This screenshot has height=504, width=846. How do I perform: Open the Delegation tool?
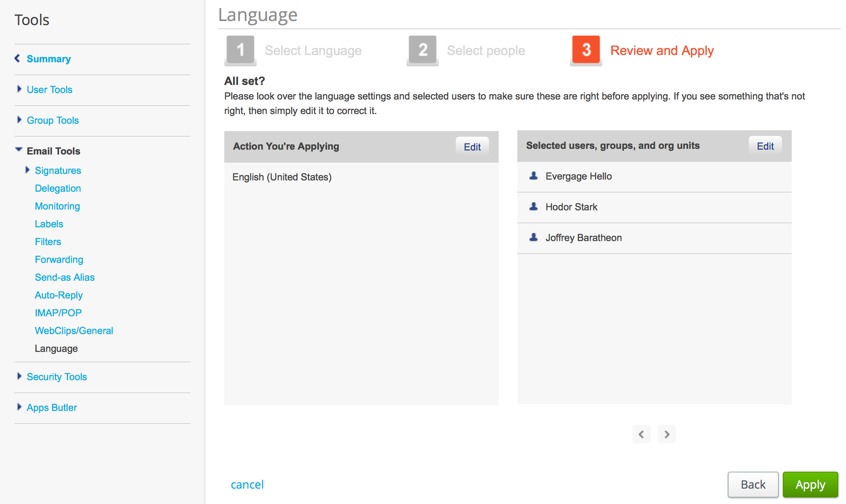coord(58,188)
